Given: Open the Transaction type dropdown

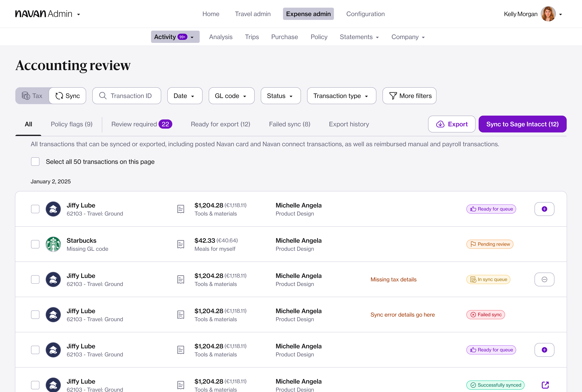Looking at the screenshot, I should 341,96.
